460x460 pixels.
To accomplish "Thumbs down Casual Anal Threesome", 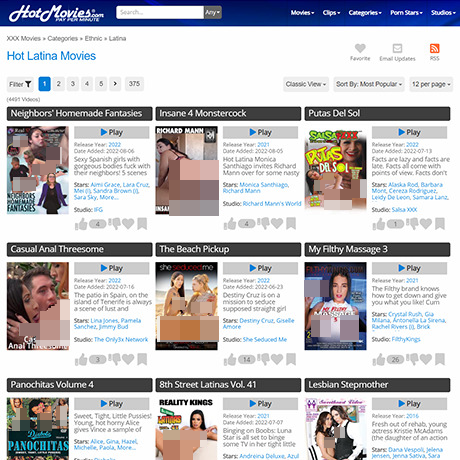I will pos(115,360).
